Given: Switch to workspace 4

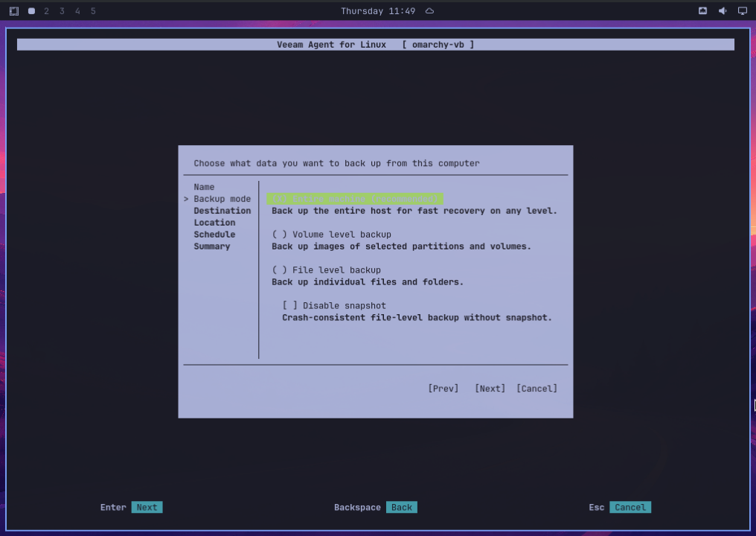Looking at the screenshot, I should click(x=77, y=11).
